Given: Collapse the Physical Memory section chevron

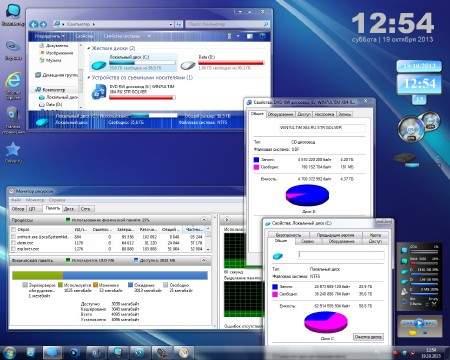Looking at the screenshot, I should [x=204, y=260].
